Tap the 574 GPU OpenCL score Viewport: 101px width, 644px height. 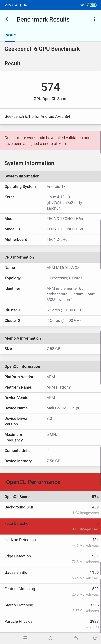click(x=51, y=87)
